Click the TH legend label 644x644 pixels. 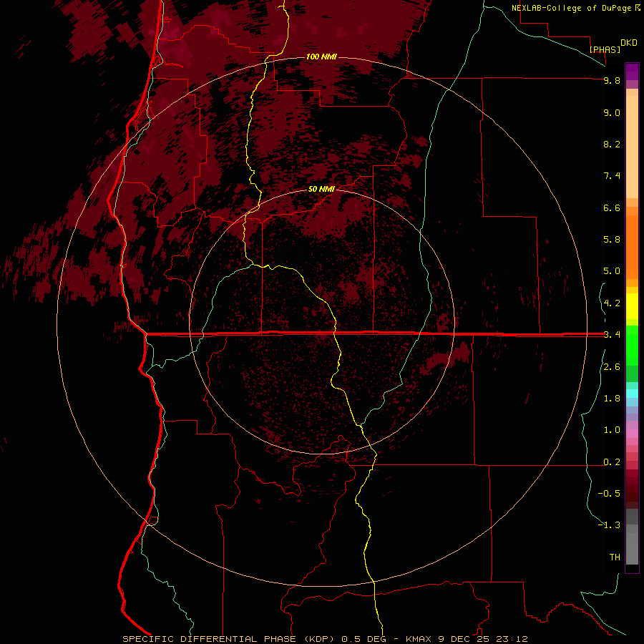(615, 557)
